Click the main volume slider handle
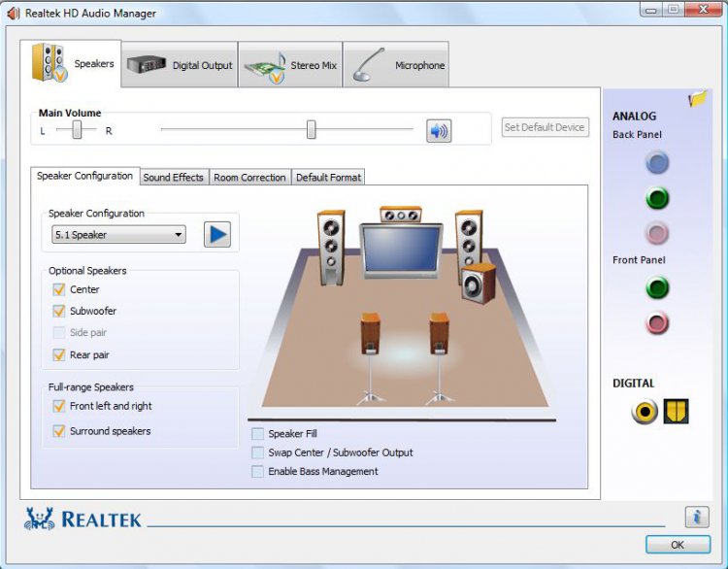 (311, 129)
